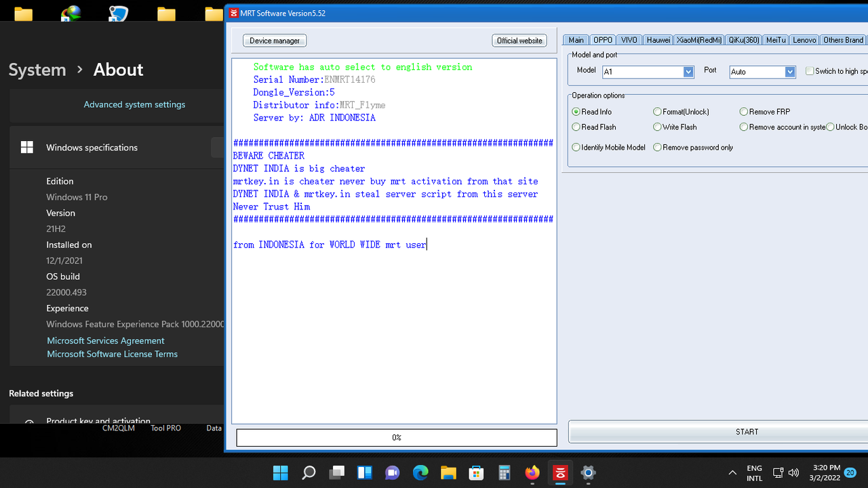
Task: Open MRT Software from the taskbar
Action: pyautogui.click(x=559, y=472)
